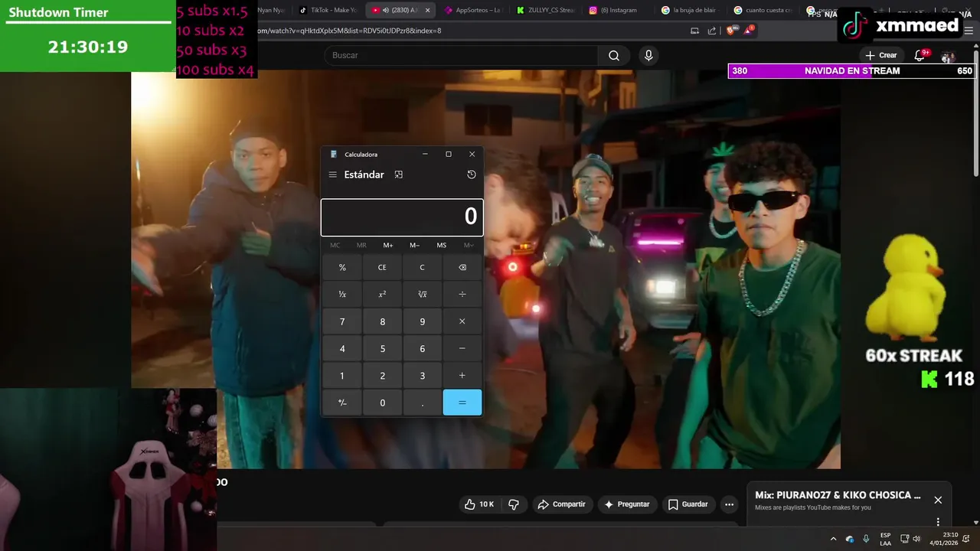980x551 pixels.
Task: Click the number 0 key
Action: 382,403
